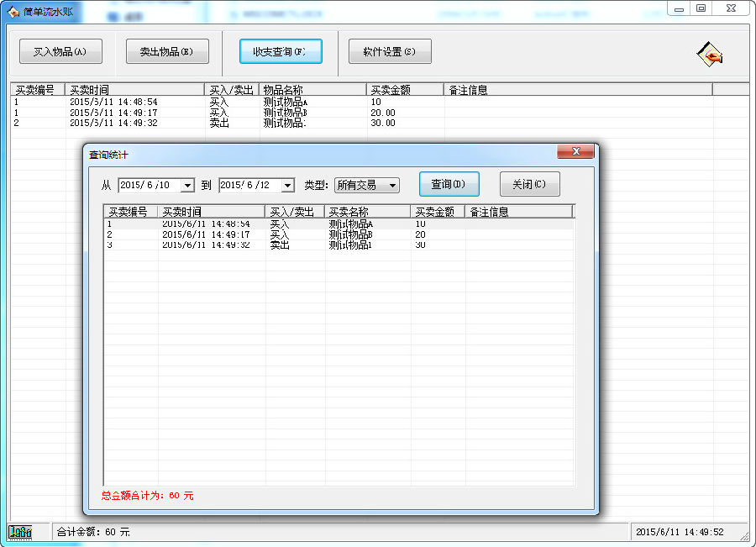Open the 类型 transaction type combo box

pos(392,186)
